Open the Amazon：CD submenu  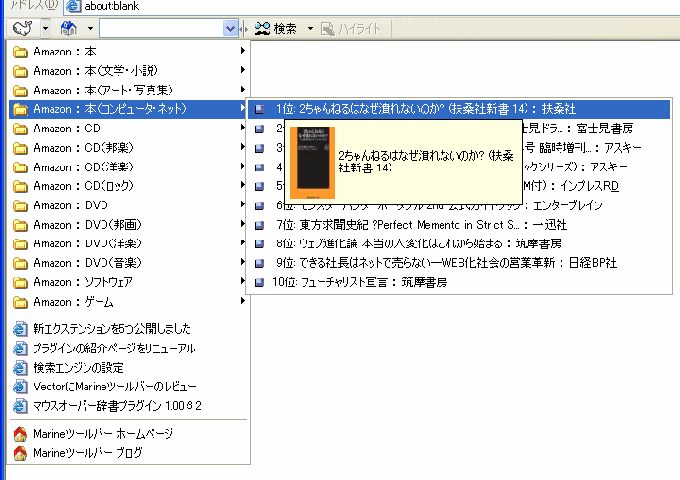point(129,128)
